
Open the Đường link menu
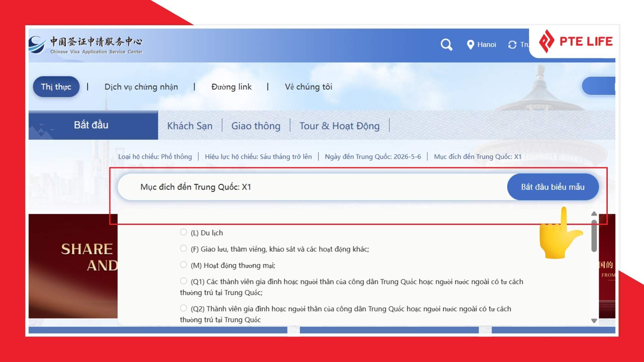[231, 87]
